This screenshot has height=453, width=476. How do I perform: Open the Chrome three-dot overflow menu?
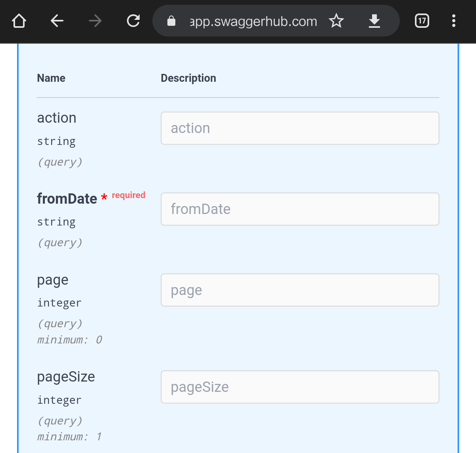(x=454, y=21)
